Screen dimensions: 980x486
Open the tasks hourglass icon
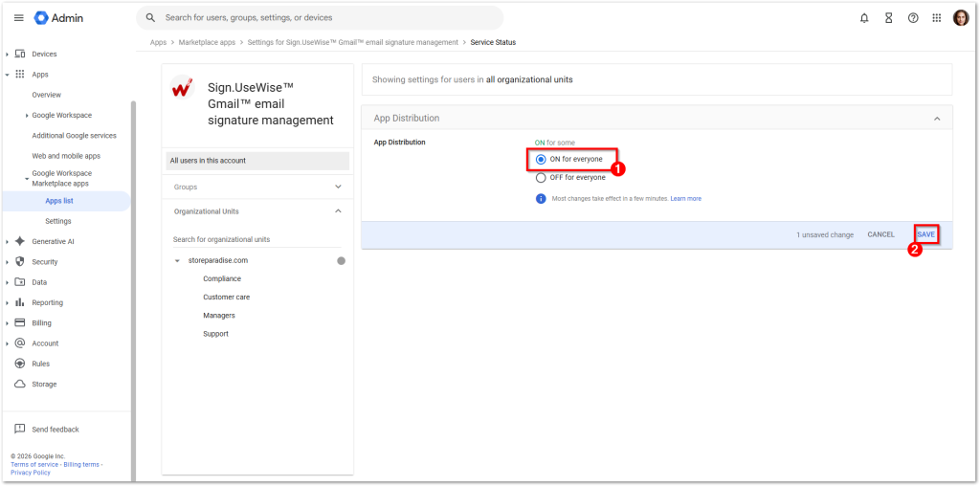click(x=888, y=18)
